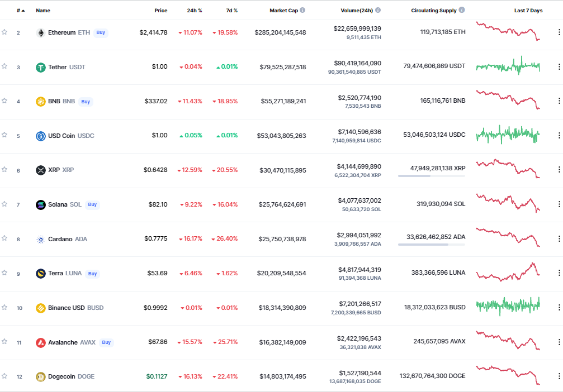Image resolution: width=563 pixels, height=392 pixels.
Task: Click the Terra LUNA logo icon
Action: tap(41, 273)
